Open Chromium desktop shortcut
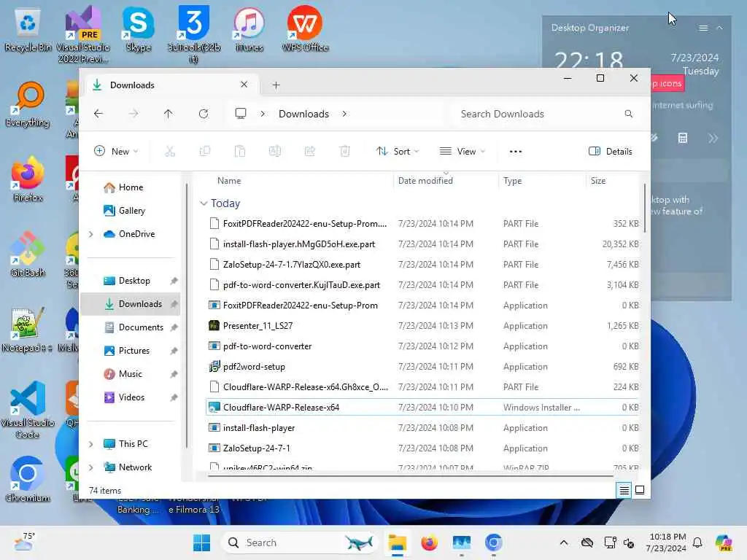 (x=28, y=479)
